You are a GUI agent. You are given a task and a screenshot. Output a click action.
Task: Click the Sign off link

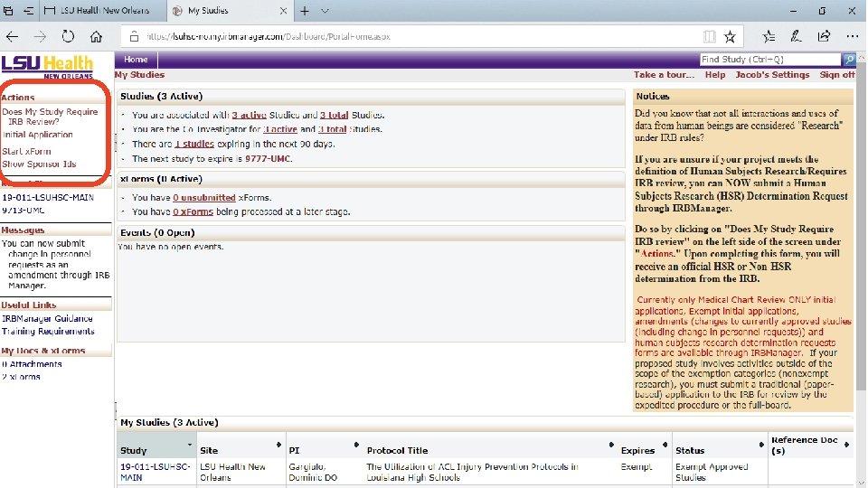click(837, 75)
